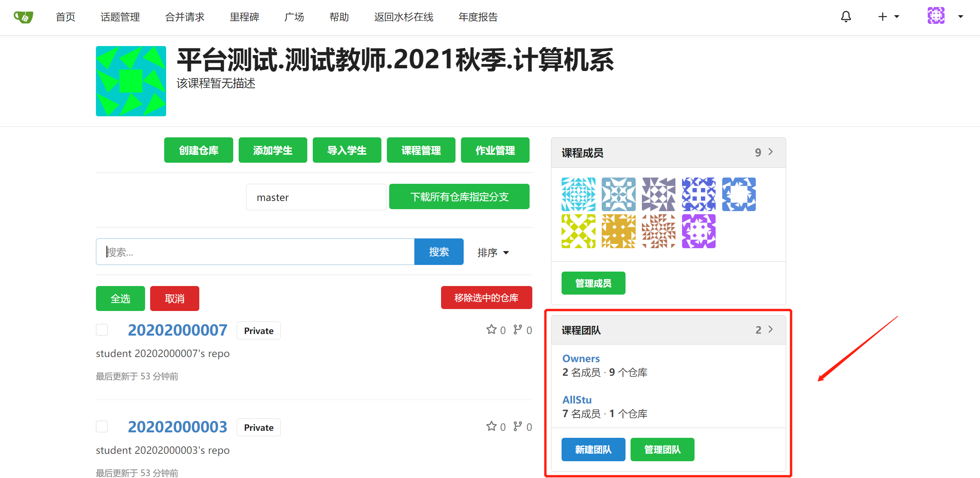Check the box for repo 20202000007
This screenshot has height=478, width=980.
coord(102,330)
